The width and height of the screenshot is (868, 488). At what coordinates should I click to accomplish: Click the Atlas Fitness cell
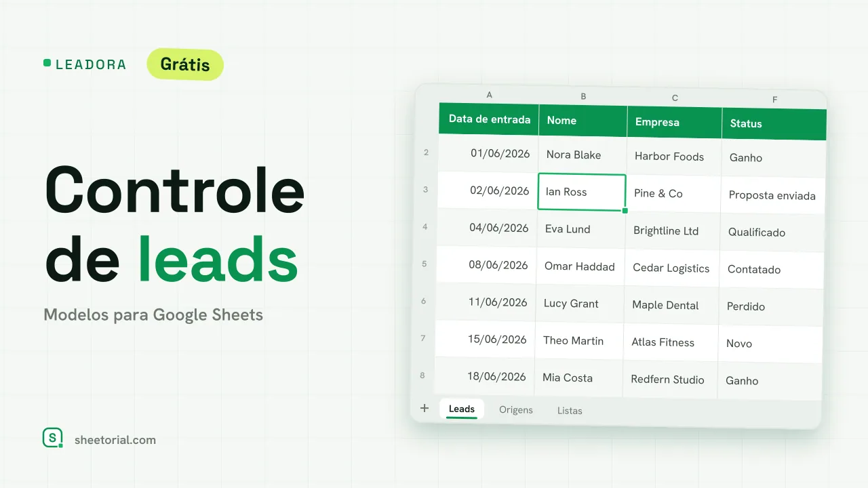pyautogui.click(x=671, y=343)
